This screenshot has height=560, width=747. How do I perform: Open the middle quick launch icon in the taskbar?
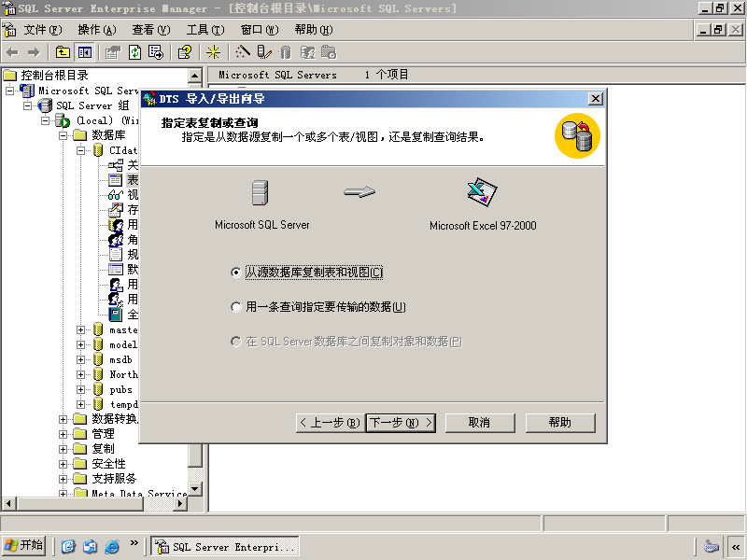click(90, 546)
